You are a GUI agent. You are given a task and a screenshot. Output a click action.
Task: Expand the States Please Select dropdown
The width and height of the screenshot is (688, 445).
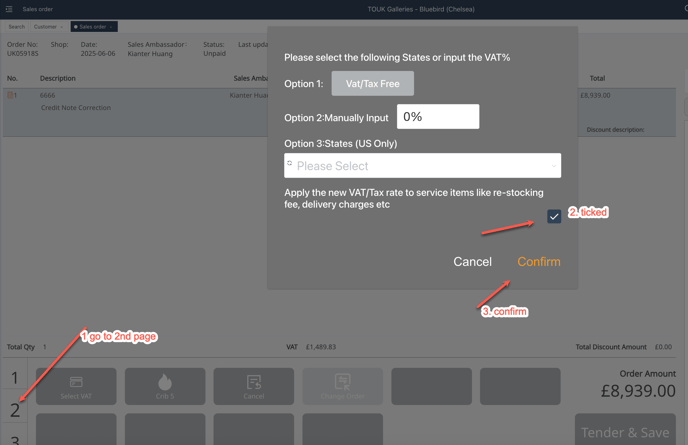click(422, 166)
